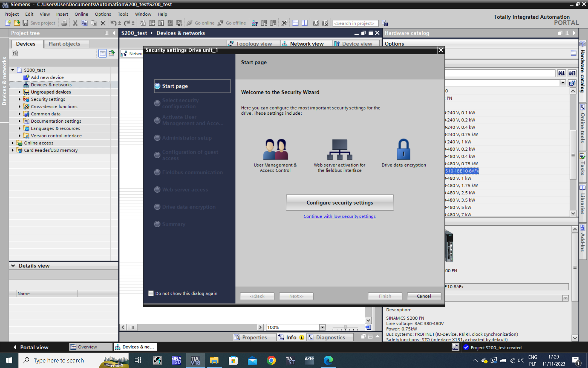Check Do not show this dialog again

151,293
